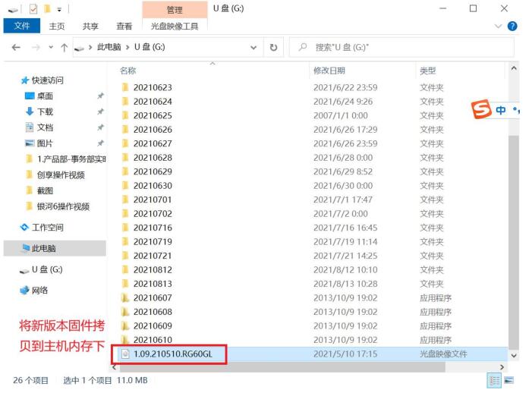Image resolution: width=532 pixels, height=393 pixels.
Task: Click modified date 2021/7/19 11:14 cell
Action: point(345,242)
